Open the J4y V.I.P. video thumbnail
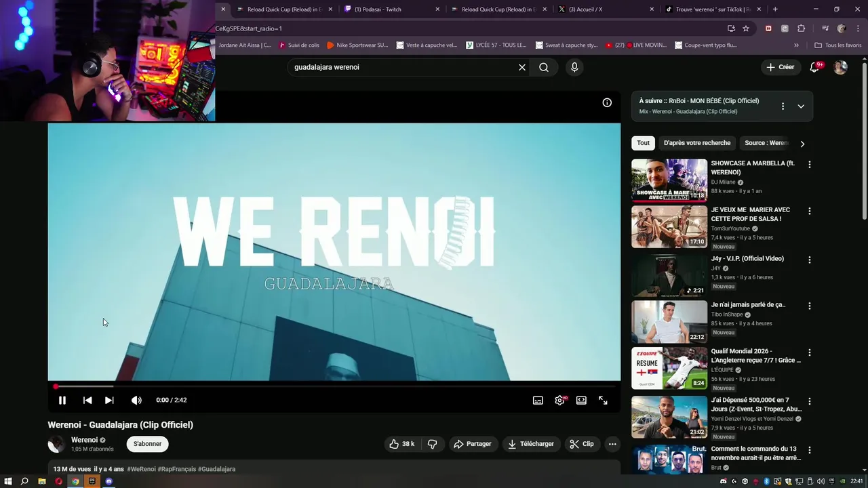 coord(669,275)
